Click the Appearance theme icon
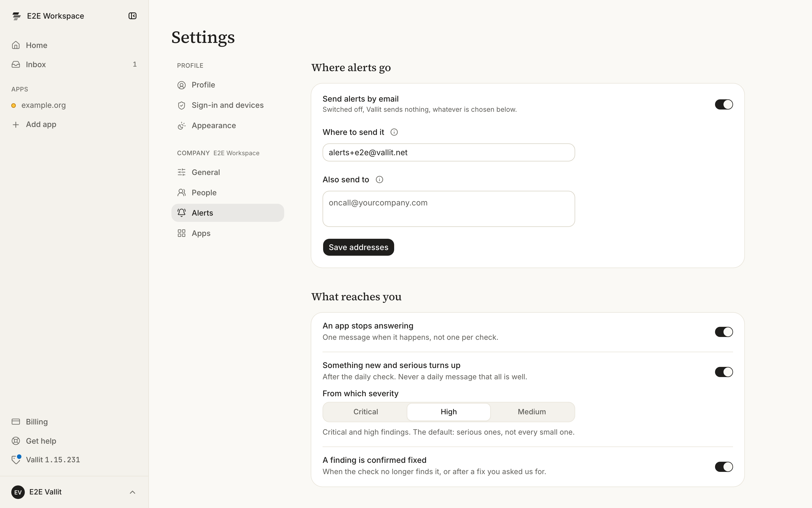Viewport: 812px width, 508px height. 182,126
